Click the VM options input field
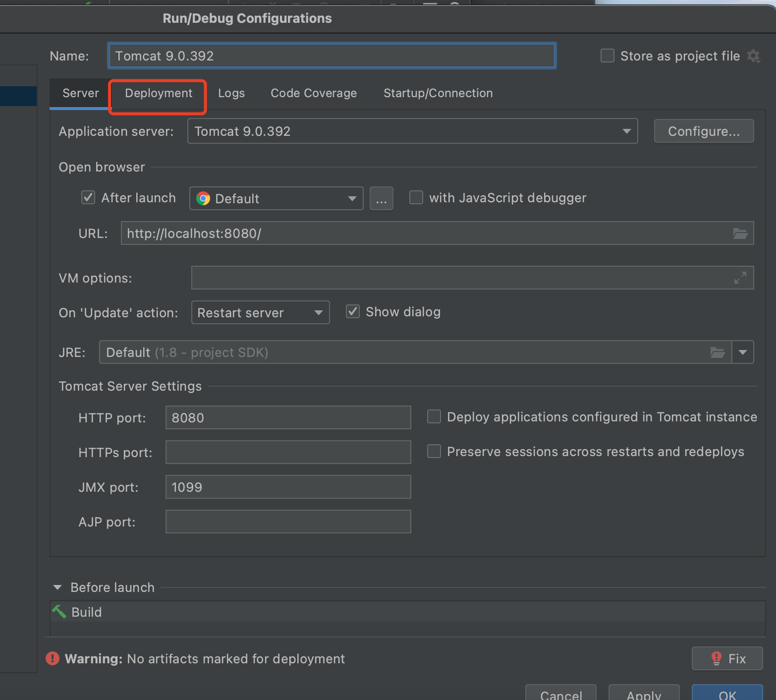Screen dimensions: 776x700 coord(473,278)
